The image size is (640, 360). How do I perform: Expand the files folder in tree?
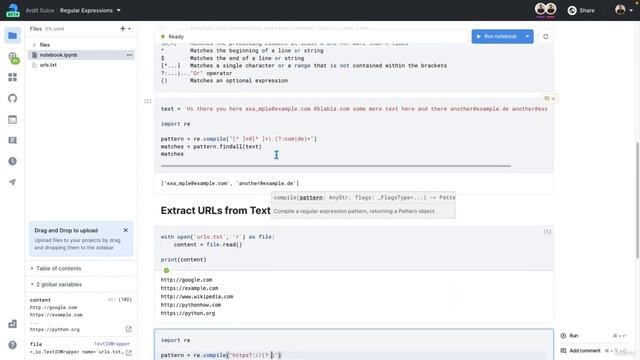click(42, 45)
